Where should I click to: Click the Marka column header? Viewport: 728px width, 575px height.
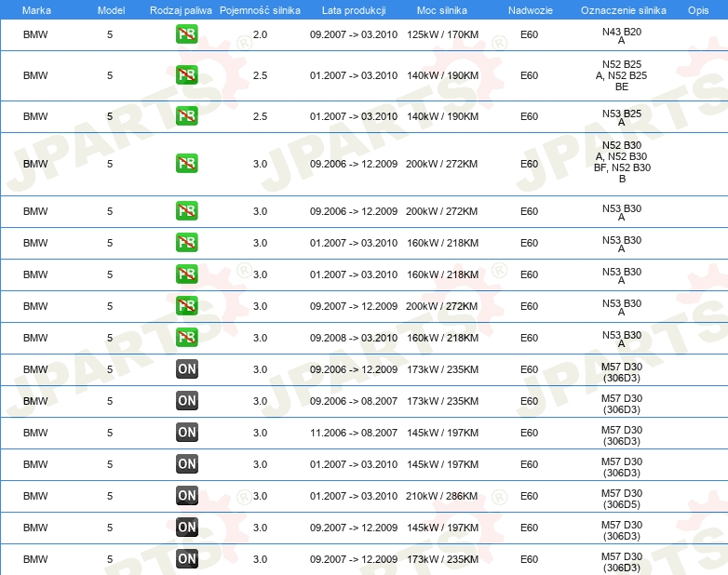[x=36, y=10]
